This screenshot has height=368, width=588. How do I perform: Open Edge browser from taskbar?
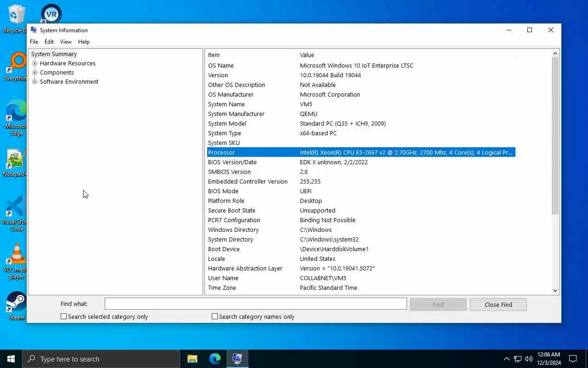tap(215, 359)
